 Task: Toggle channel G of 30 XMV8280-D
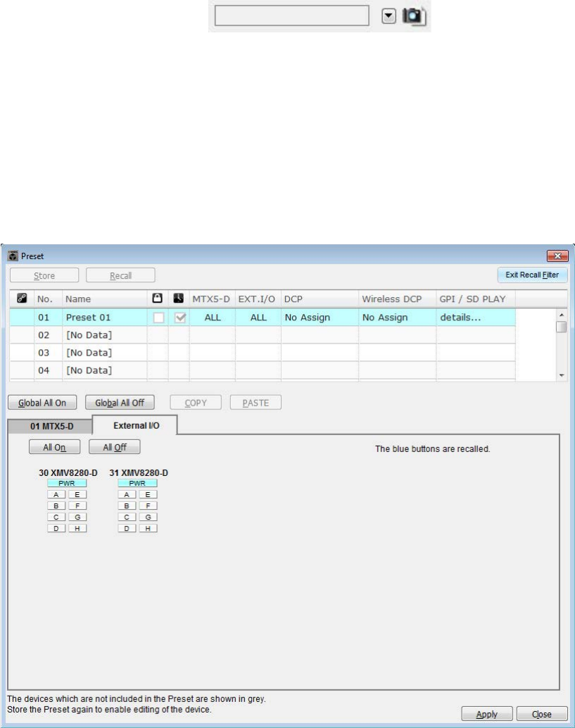77,517
